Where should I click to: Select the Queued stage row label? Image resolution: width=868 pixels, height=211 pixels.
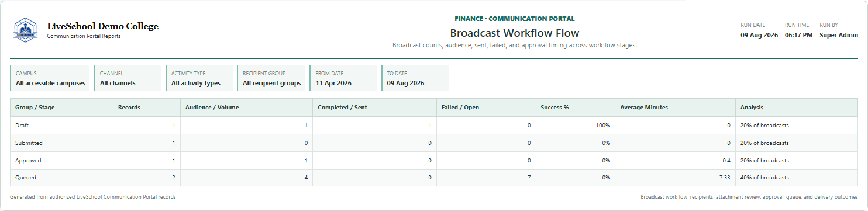26,178
